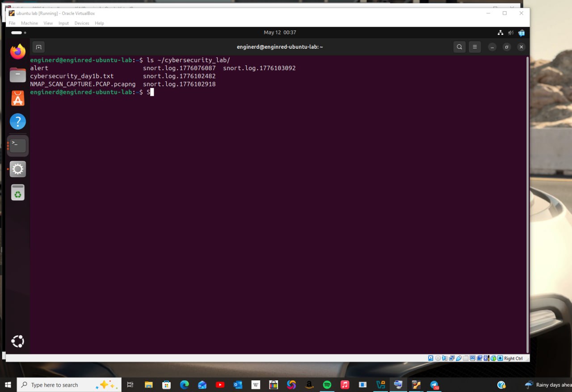Click the VirtualBox USB status icon
The image size is (572, 392).
458,358
